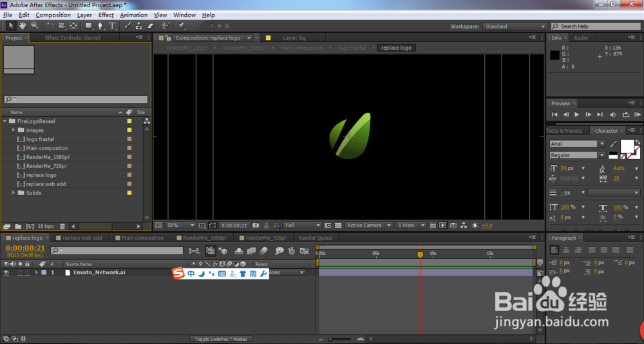Viewport: 644px width, 344px height.
Task: Click Show Channel color circles icon
Action: (x=277, y=225)
